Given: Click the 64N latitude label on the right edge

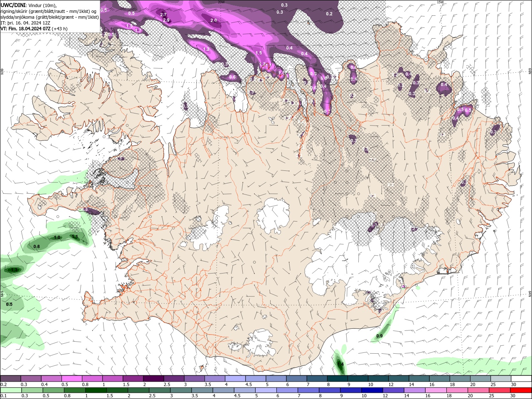Looking at the screenshot, I should click(x=530, y=294).
